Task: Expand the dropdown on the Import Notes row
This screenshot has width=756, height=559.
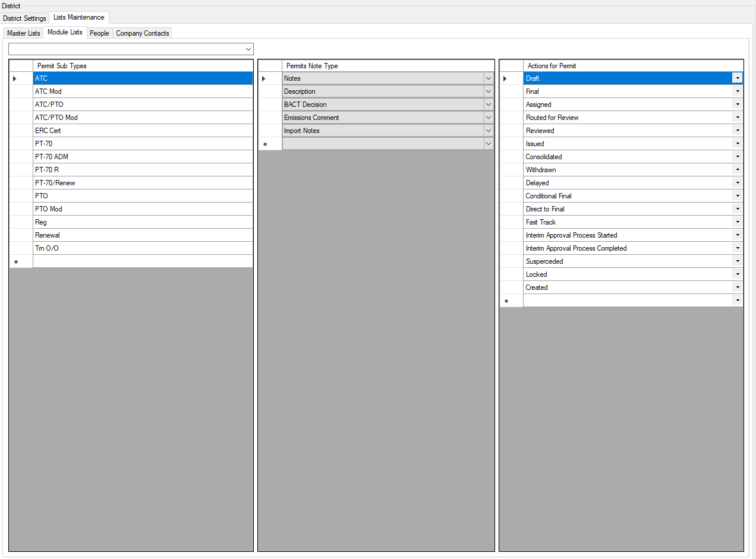Action: tap(488, 130)
